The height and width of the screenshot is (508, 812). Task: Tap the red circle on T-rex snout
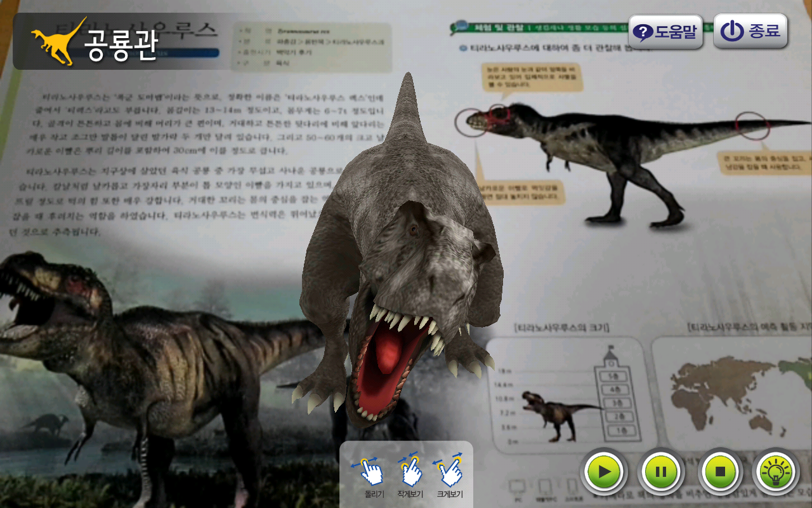point(471,122)
